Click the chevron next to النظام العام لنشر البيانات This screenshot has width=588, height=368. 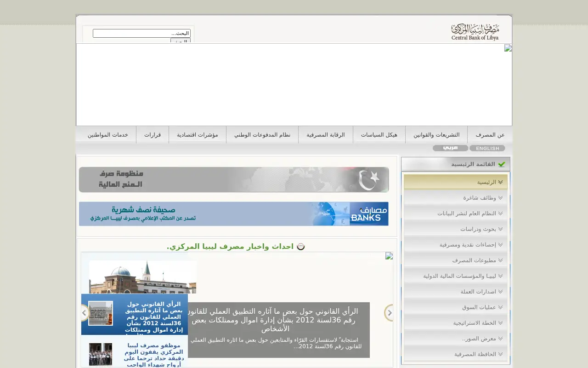(x=500, y=213)
